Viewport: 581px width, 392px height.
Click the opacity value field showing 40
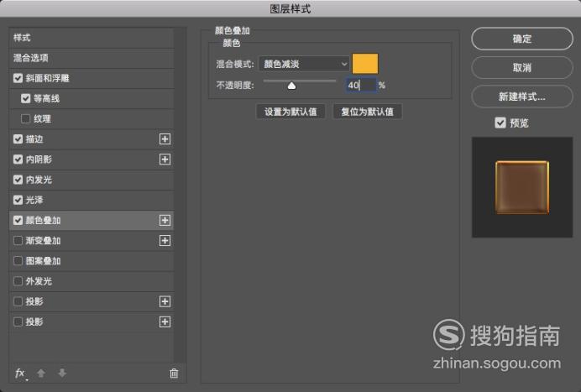[361, 86]
